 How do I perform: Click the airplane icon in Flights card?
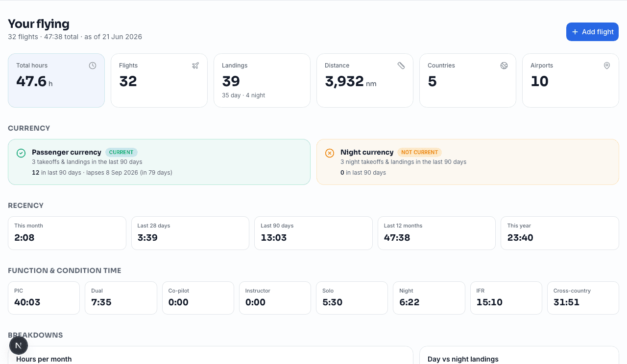tap(195, 66)
